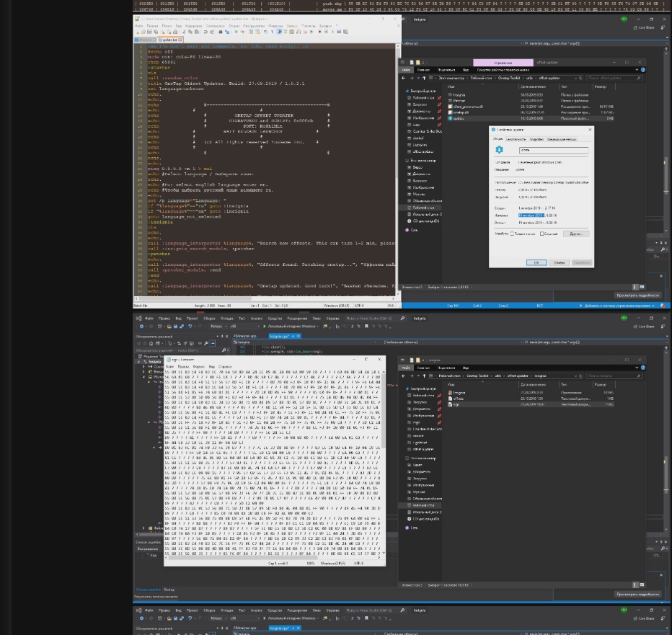
Task: Click the Undo icon in Notepad++ toolbar
Action: pyautogui.click(x=205, y=32)
